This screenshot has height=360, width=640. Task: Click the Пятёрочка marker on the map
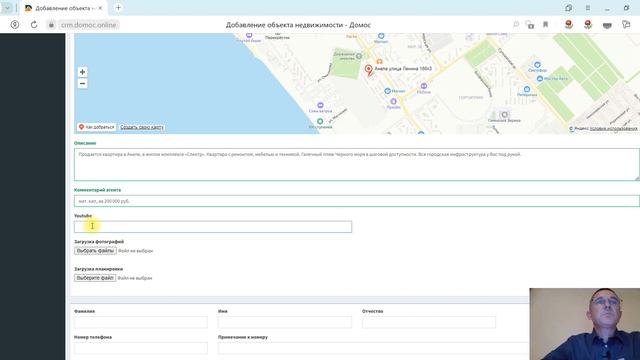pyautogui.click(x=527, y=89)
